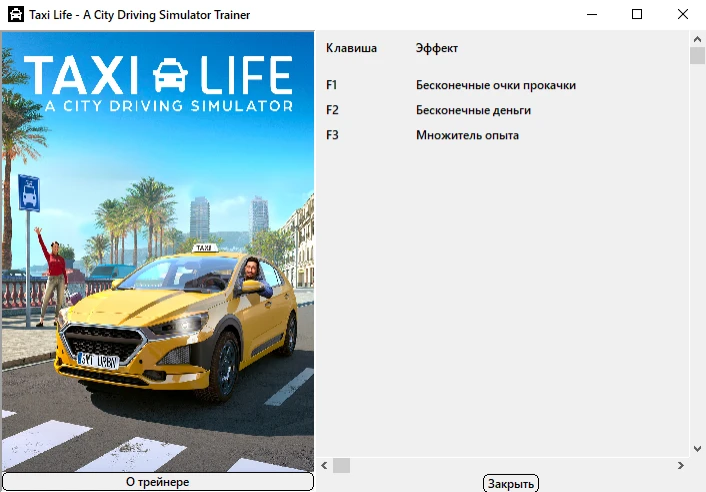This screenshot has height=492, width=706.
Task: Click the vertical scrollbar up arrow
Action: coord(697,39)
